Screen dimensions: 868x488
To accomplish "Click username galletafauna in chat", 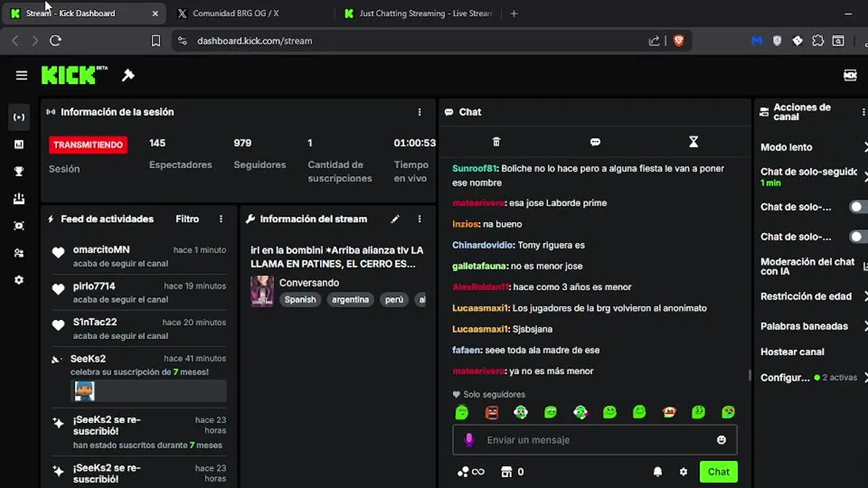I will [x=480, y=266].
